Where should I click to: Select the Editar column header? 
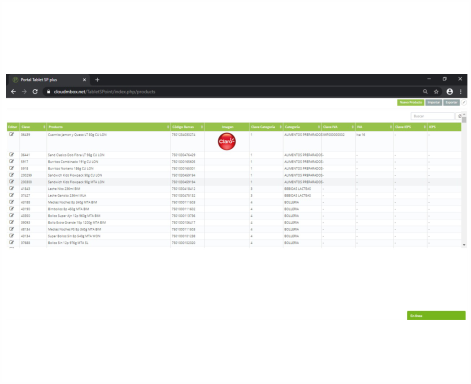pos(13,127)
